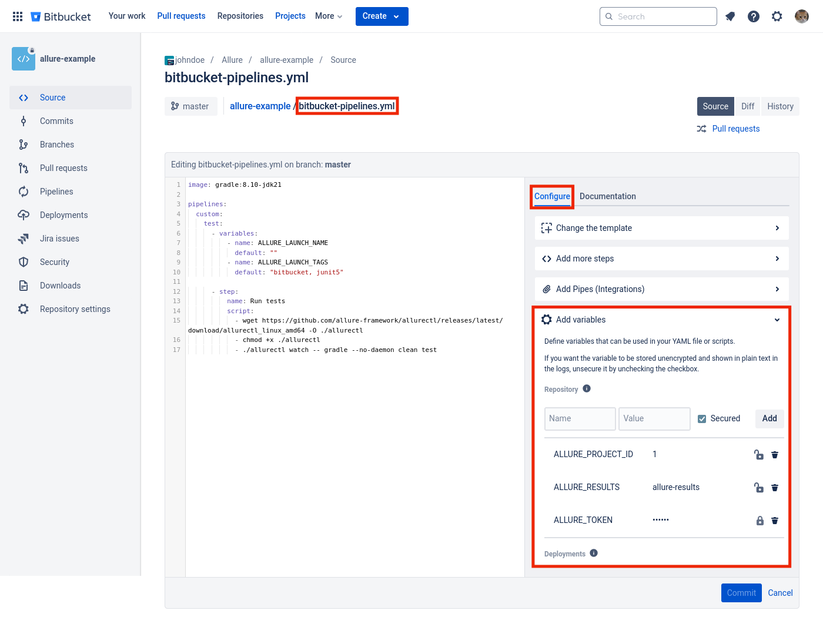This screenshot has height=644, width=823.
Task: Toggle the lock on ALLURE_PROJECT_ID variable
Action: pos(758,455)
